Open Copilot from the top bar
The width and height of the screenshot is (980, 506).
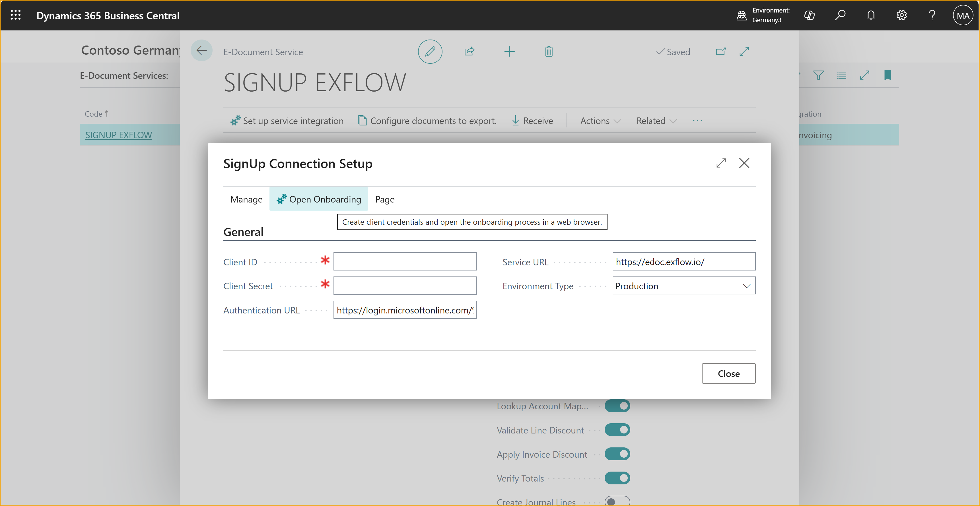point(810,15)
